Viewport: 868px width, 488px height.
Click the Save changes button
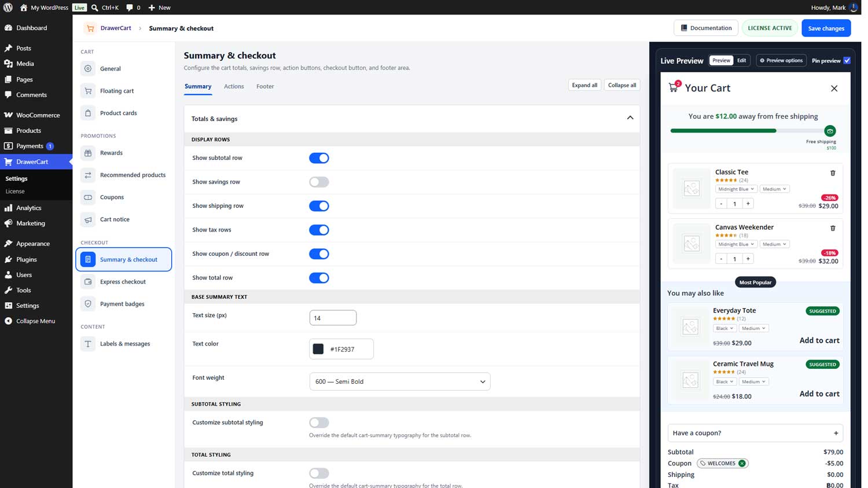coord(826,28)
